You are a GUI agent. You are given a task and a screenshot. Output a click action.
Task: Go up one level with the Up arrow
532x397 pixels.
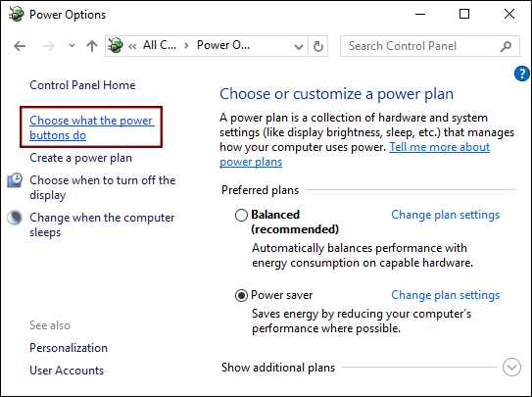point(92,46)
